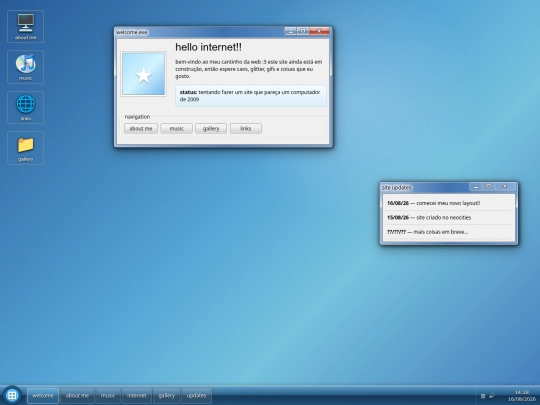This screenshot has height=405, width=540.
Task: Minimize the welcome.exe window
Action: [290, 31]
